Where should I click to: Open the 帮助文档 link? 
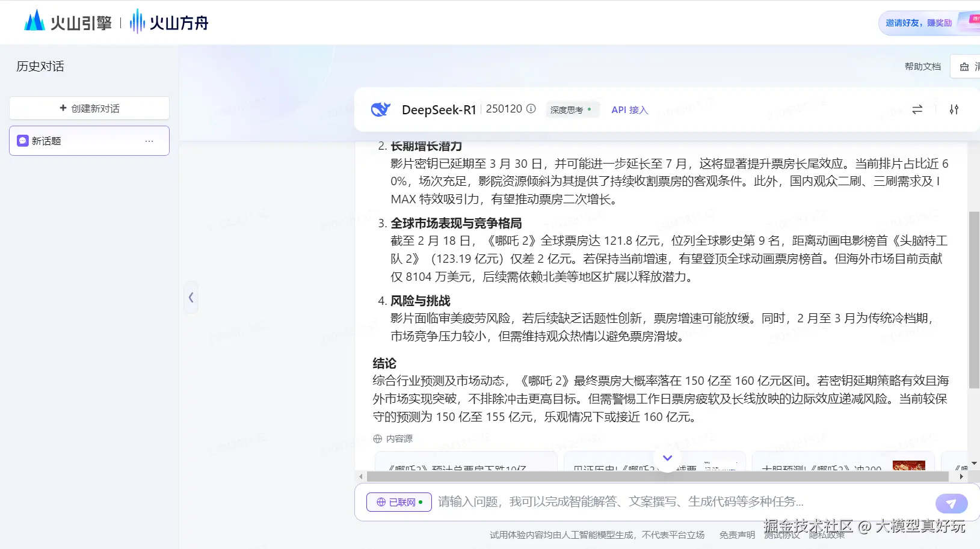pyautogui.click(x=922, y=66)
